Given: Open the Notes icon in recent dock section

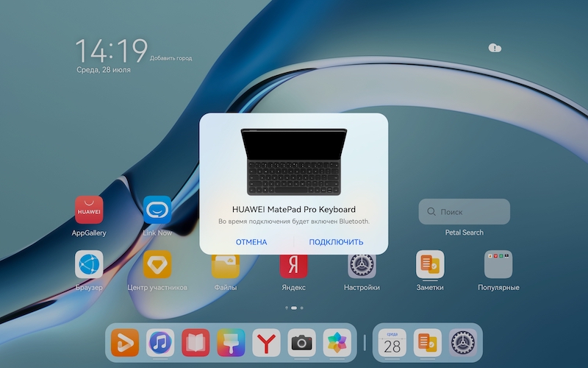Looking at the screenshot, I should point(428,342).
